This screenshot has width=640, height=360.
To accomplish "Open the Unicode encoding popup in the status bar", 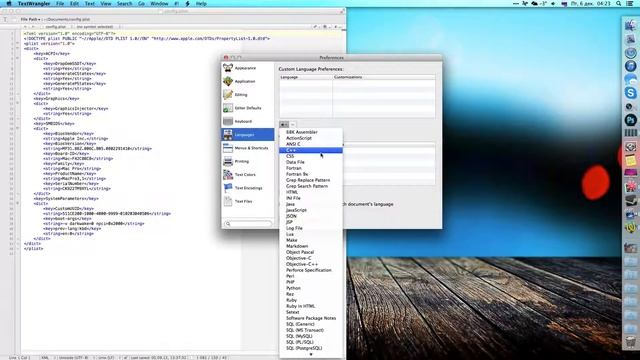I will (73, 358).
